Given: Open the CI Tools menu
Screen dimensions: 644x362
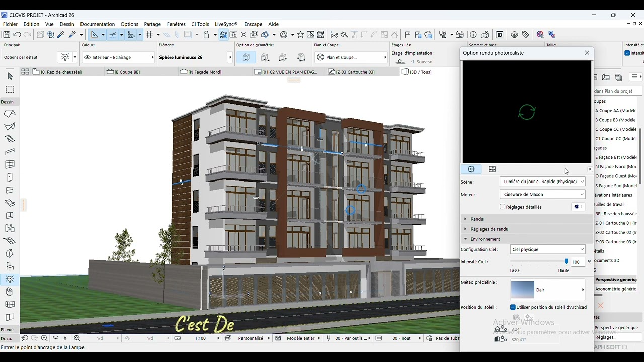Looking at the screenshot, I should tap(200, 24).
